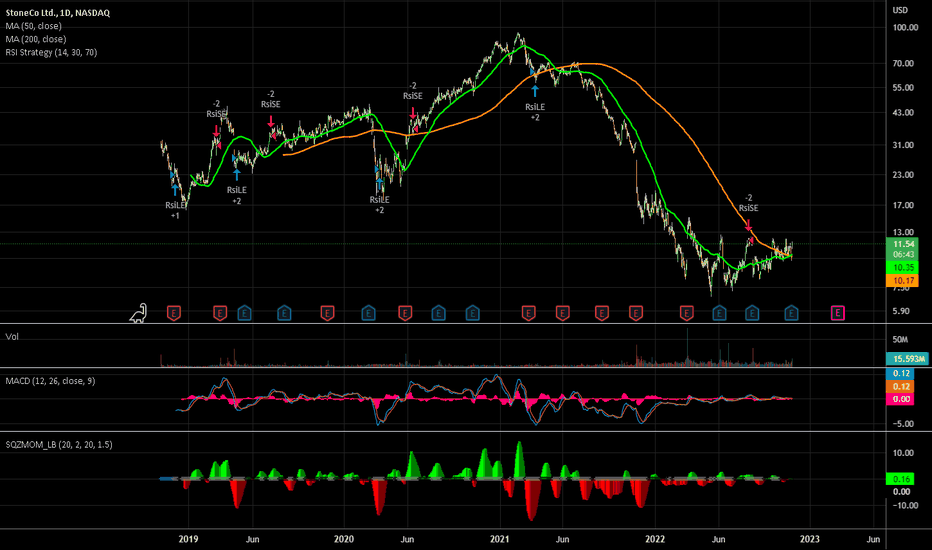Click the last blue earnings marker under current price
This screenshot has height=550, width=932.
(x=791, y=313)
